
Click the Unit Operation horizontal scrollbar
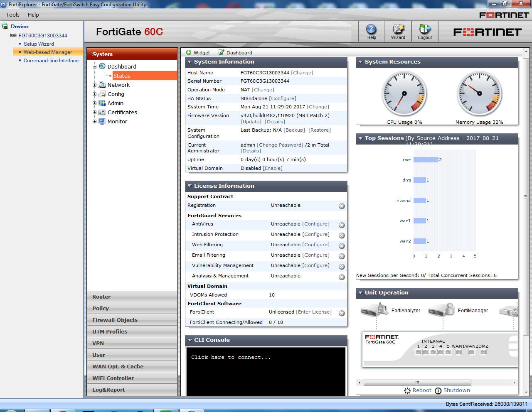click(417, 383)
